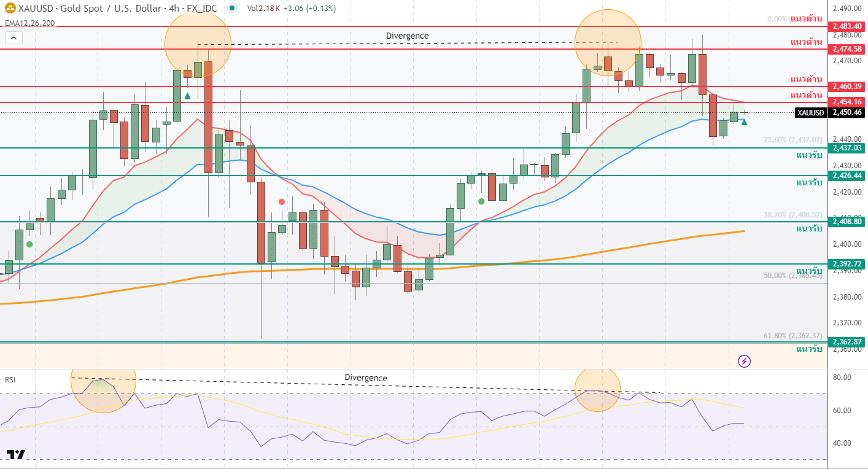Select the 2,483.40 resistance price label
Image resolution: width=868 pixels, height=469 pixels.
[847, 27]
